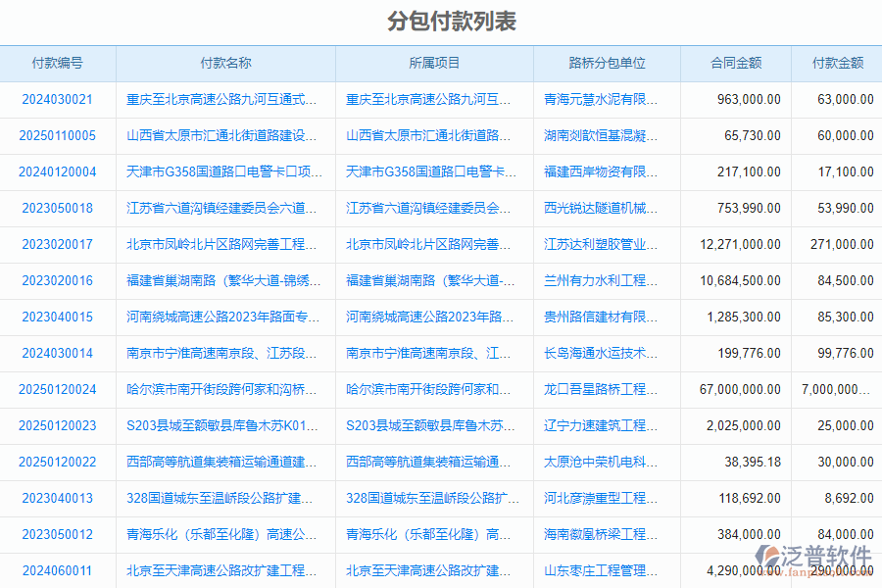Sort table by 合同金额 column header
Screen dimensions: 882x588
737,63
